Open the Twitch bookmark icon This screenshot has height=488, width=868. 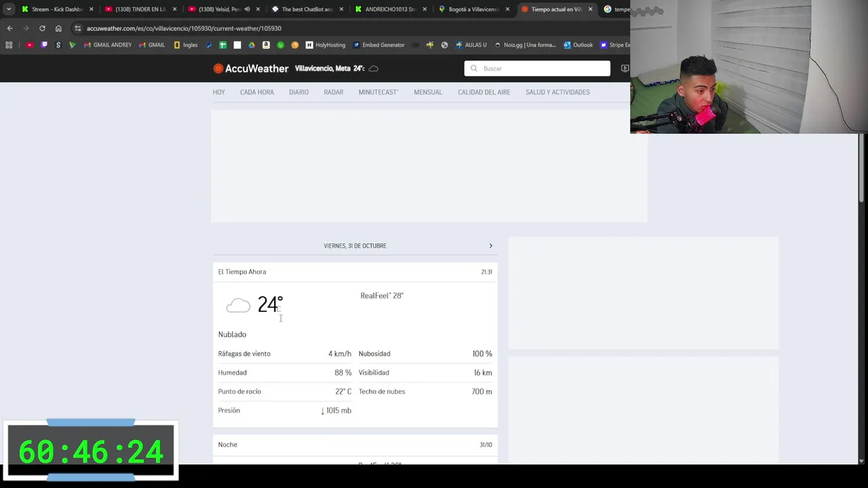point(44,45)
